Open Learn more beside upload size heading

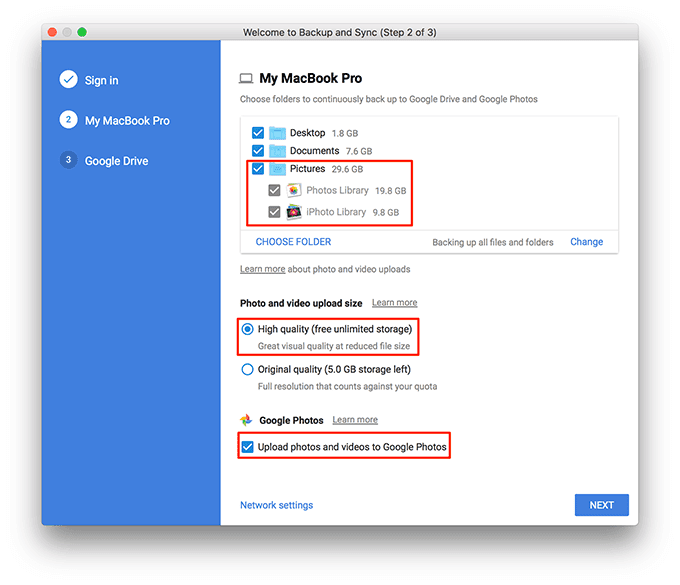click(x=395, y=302)
